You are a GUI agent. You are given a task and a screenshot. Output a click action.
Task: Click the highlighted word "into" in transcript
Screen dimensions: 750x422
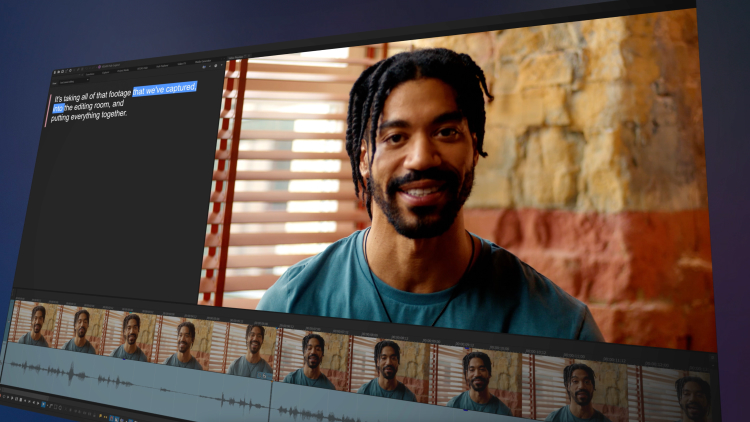[x=58, y=108]
